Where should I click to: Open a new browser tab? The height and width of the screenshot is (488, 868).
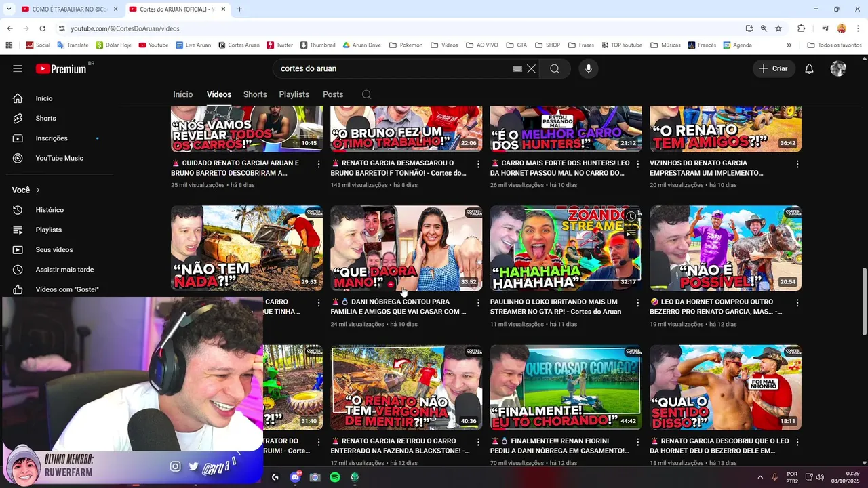(239, 9)
